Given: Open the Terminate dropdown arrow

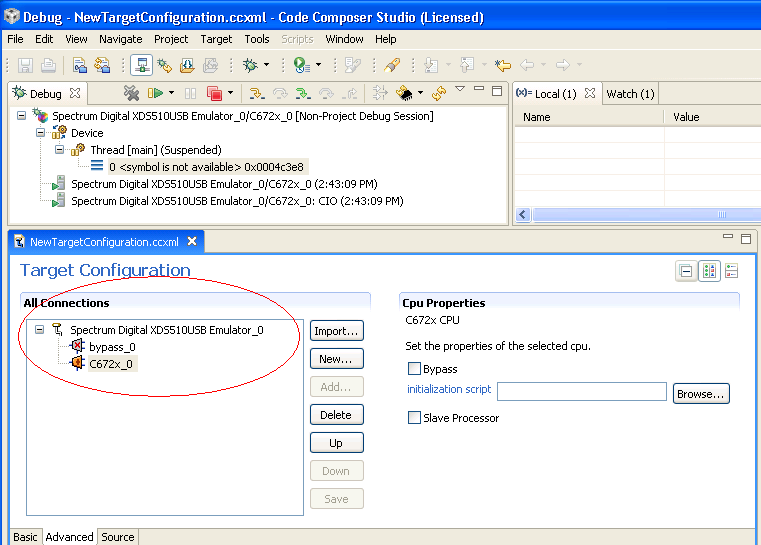Looking at the screenshot, I should point(230,92).
